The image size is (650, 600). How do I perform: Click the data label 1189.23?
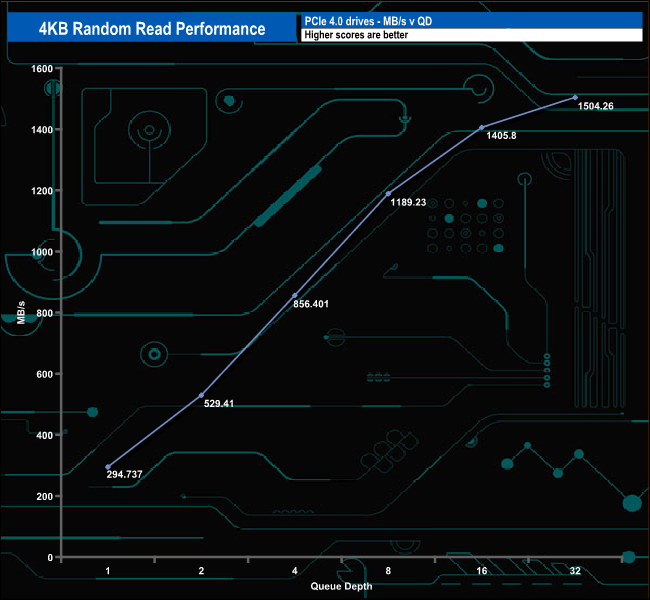tap(408, 202)
